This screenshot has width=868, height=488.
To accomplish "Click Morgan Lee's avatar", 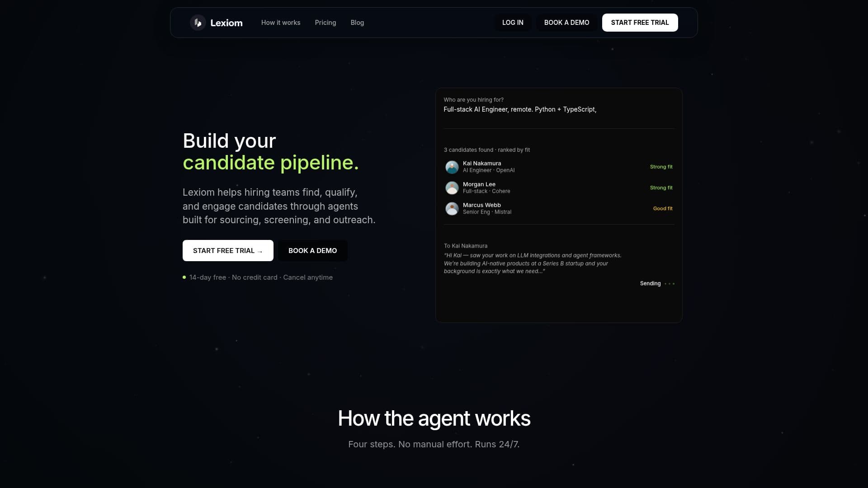I will pos(452,188).
